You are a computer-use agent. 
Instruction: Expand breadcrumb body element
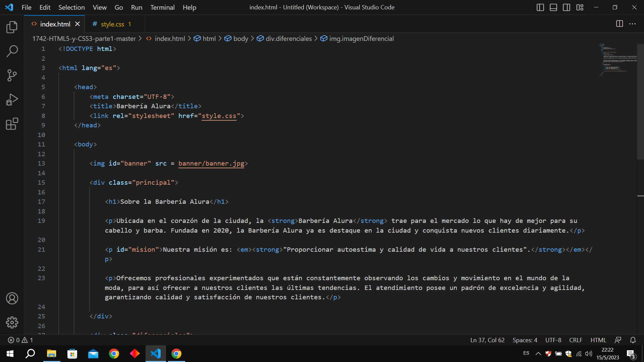point(236,39)
